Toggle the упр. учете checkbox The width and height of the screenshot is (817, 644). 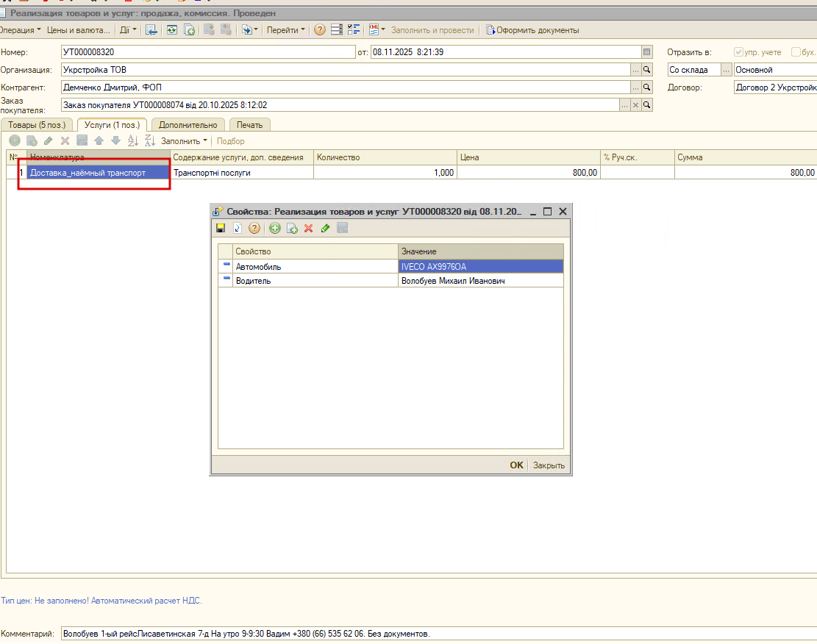pyautogui.click(x=738, y=51)
